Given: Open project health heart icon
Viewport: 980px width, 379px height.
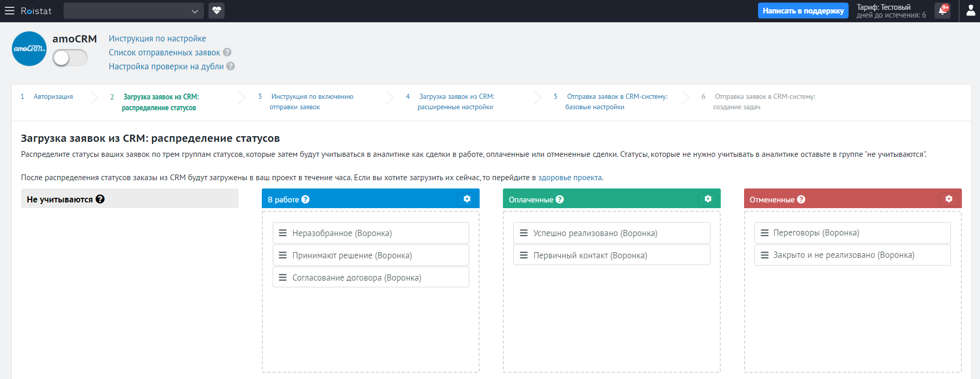Looking at the screenshot, I should [216, 10].
